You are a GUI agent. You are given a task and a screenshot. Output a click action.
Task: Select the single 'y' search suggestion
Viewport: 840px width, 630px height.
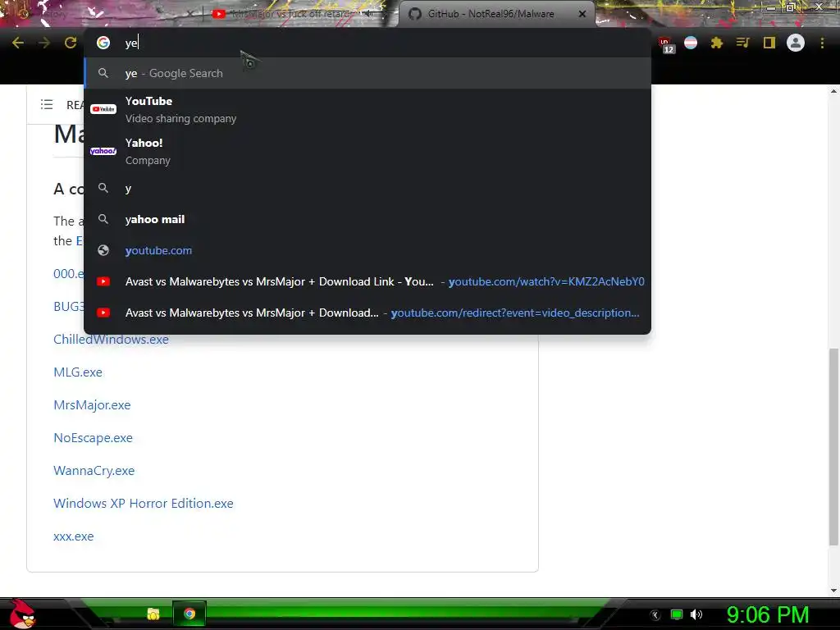(x=367, y=188)
